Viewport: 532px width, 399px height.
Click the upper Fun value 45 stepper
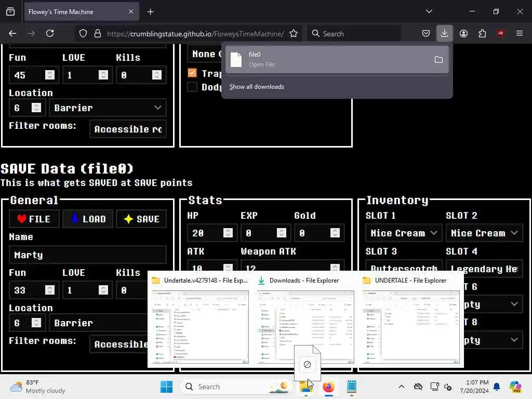pos(50,75)
